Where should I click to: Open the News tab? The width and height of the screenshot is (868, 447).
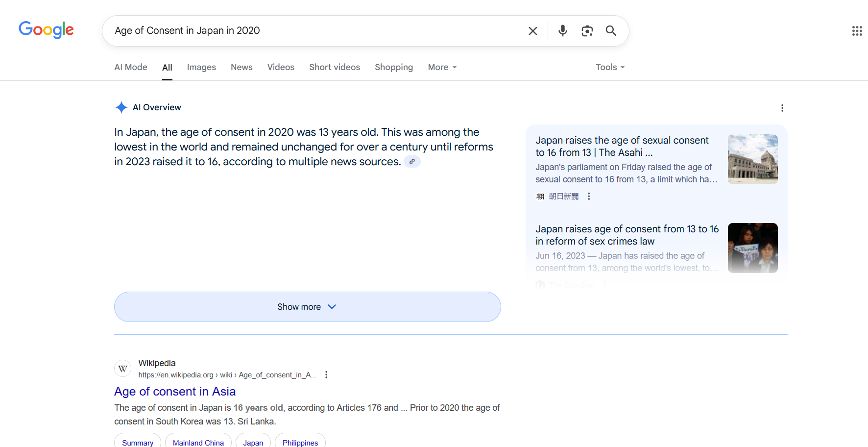coord(241,67)
